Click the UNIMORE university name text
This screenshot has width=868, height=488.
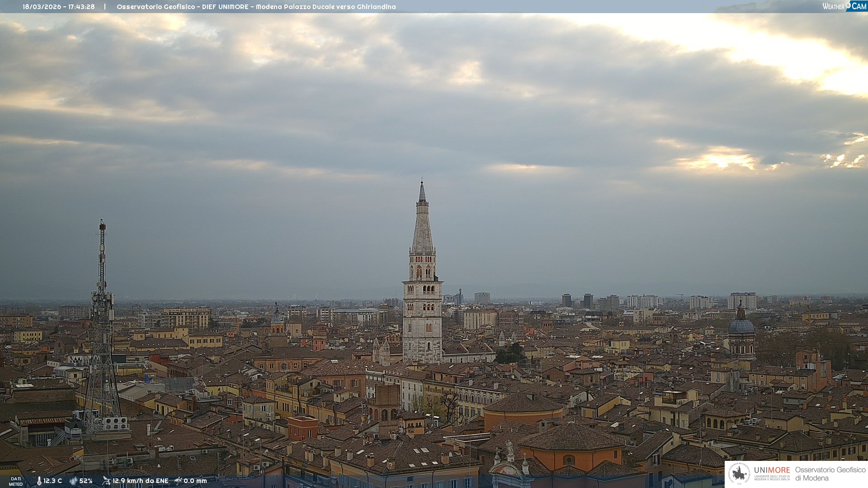pos(772,470)
